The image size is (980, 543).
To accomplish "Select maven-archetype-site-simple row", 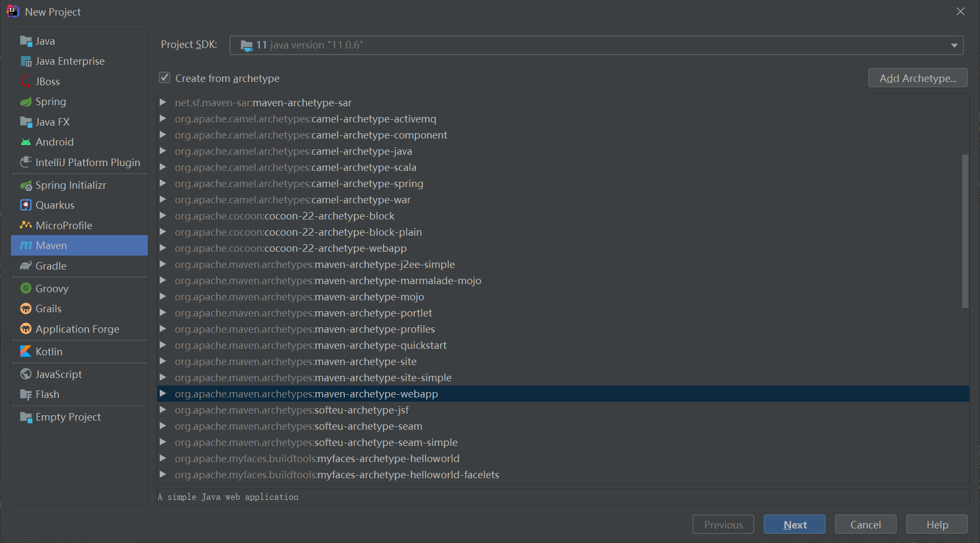I will [563, 377].
